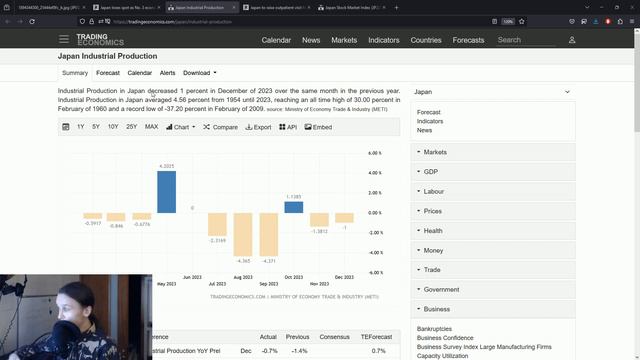The height and width of the screenshot is (360, 640).
Task: Set the chart range to 10Y
Action: [113, 127]
